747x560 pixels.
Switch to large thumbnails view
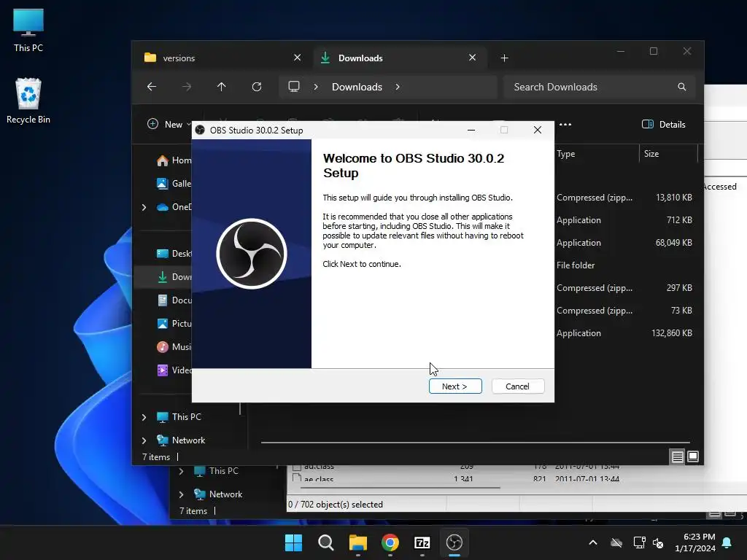point(693,456)
